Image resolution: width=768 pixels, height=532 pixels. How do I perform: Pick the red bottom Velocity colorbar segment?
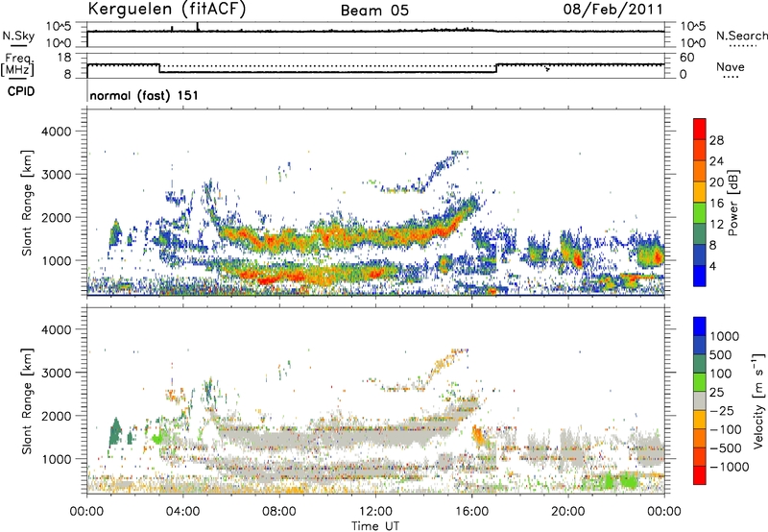(700, 475)
